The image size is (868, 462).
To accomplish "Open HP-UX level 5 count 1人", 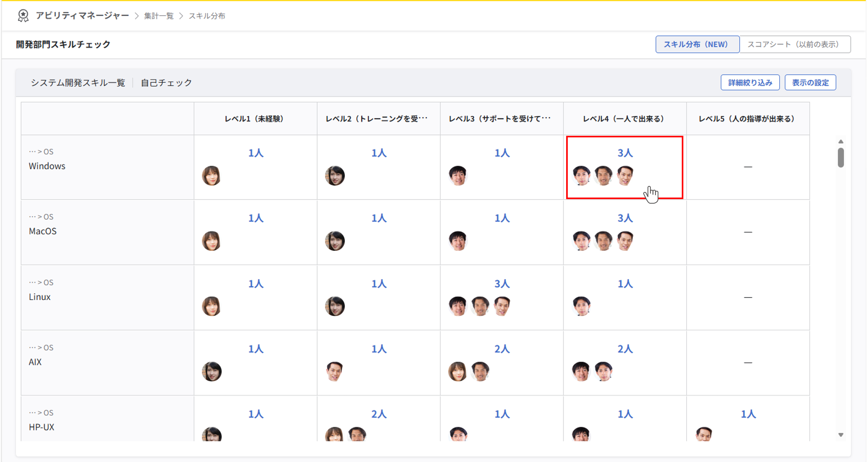I will pyautogui.click(x=748, y=414).
